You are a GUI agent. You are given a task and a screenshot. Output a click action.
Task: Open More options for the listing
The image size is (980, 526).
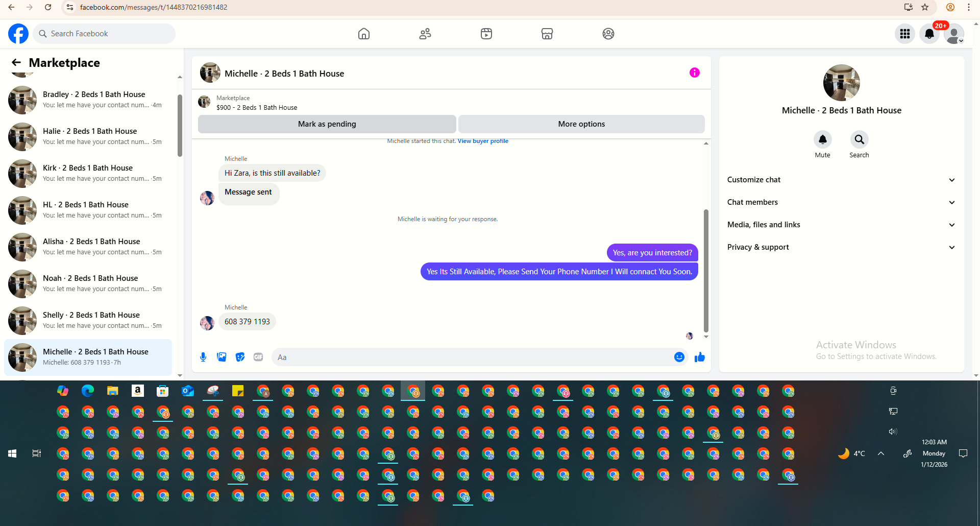coord(581,124)
